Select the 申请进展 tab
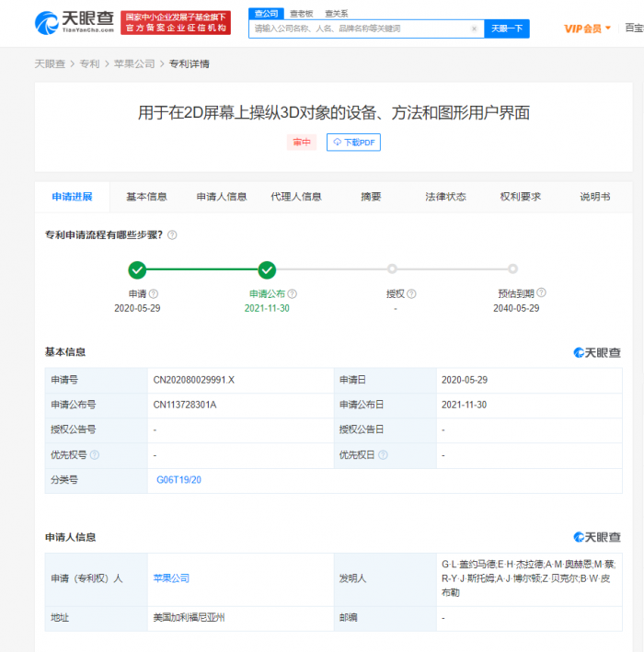Screen dimensions: 644x652 click(72, 197)
